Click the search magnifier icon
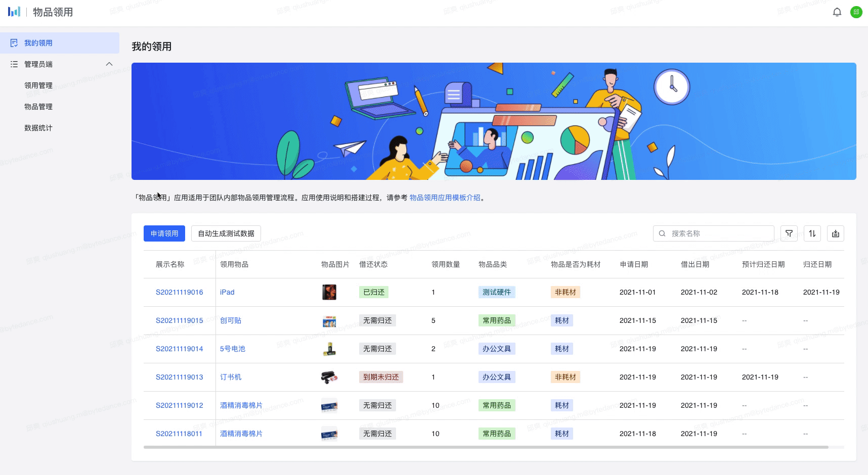Screen dimensions: 868x475 (x=662, y=233)
